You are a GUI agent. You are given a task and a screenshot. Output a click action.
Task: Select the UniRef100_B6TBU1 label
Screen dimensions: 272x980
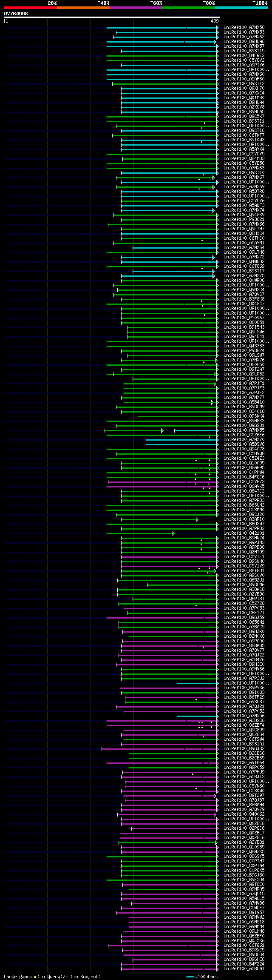pyautogui.click(x=244, y=571)
